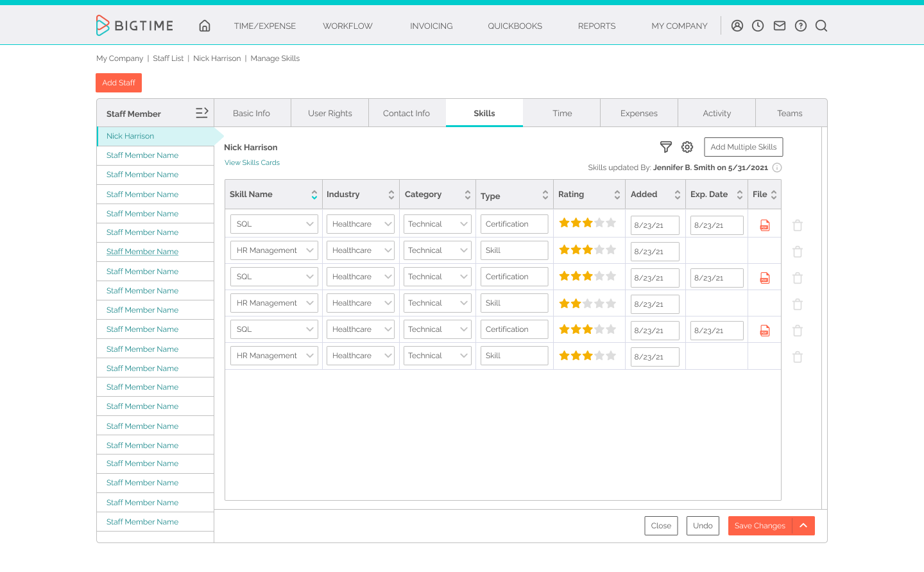Click the Add Staff button
The width and height of the screenshot is (924, 572).
pyautogui.click(x=119, y=83)
